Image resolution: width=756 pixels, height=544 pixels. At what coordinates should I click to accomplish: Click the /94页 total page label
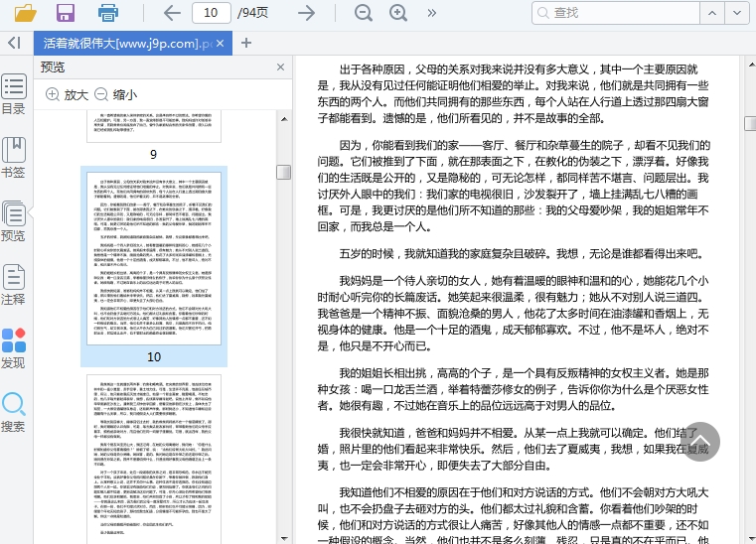(x=252, y=13)
